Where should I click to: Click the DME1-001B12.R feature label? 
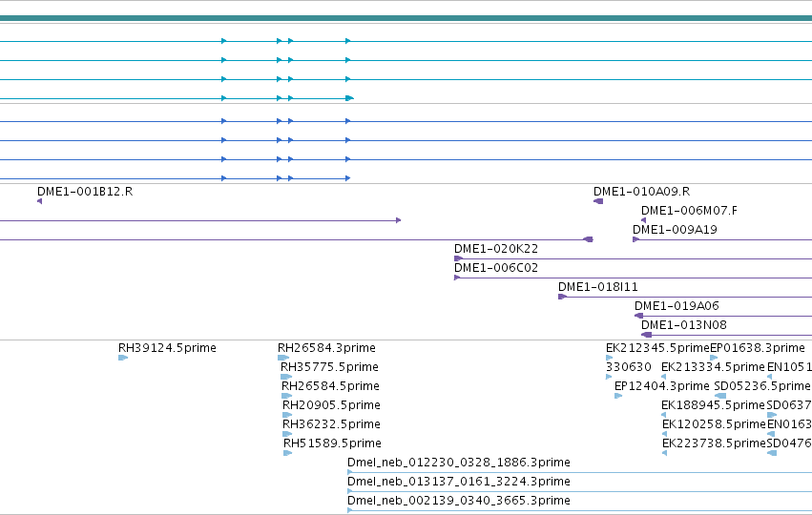tap(85, 192)
